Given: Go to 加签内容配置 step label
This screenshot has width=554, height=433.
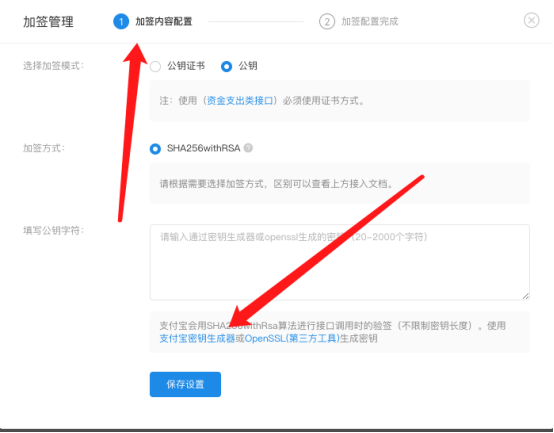Looking at the screenshot, I should click(164, 22).
